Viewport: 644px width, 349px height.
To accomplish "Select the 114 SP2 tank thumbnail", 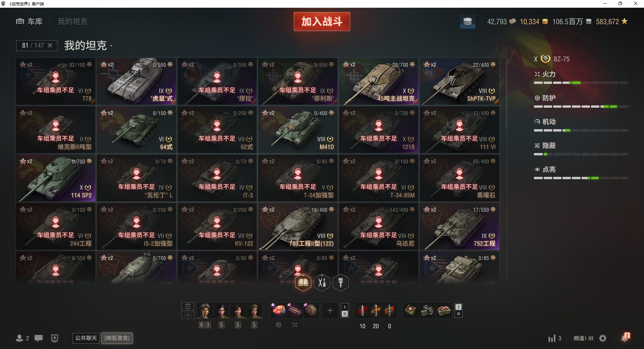I will click(56, 178).
